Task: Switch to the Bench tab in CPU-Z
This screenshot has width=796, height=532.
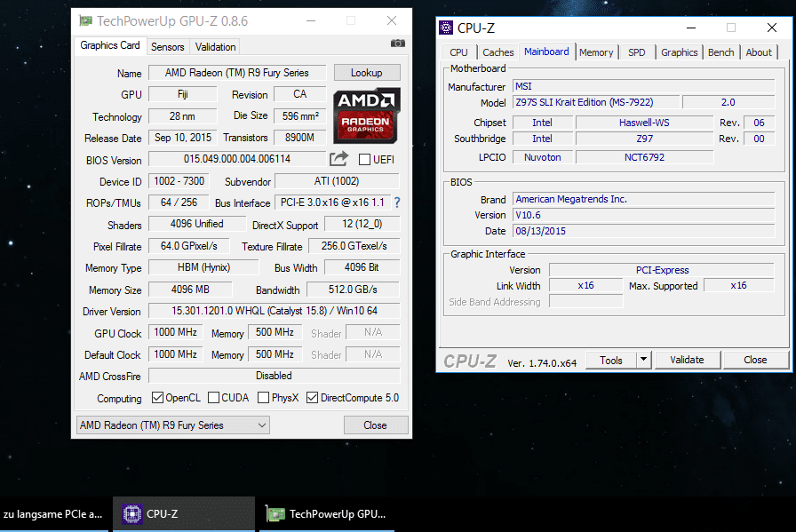Action: click(x=720, y=52)
